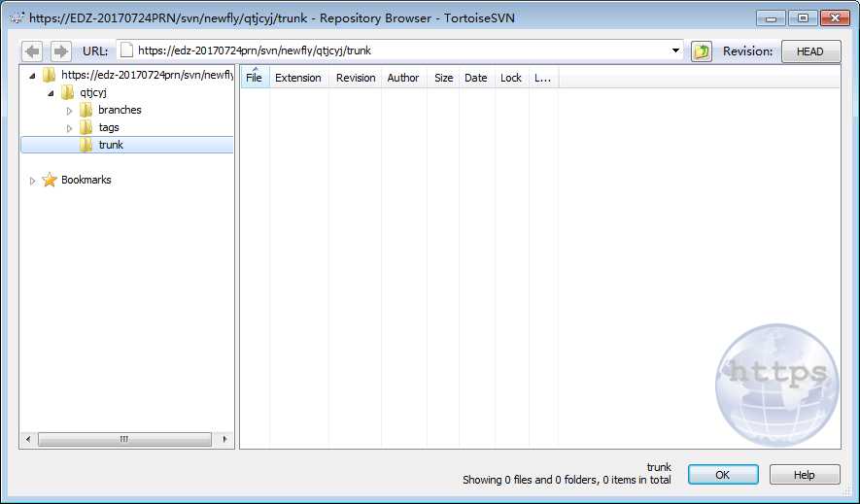
Task: Collapse the root repository node
Action: pos(32,76)
